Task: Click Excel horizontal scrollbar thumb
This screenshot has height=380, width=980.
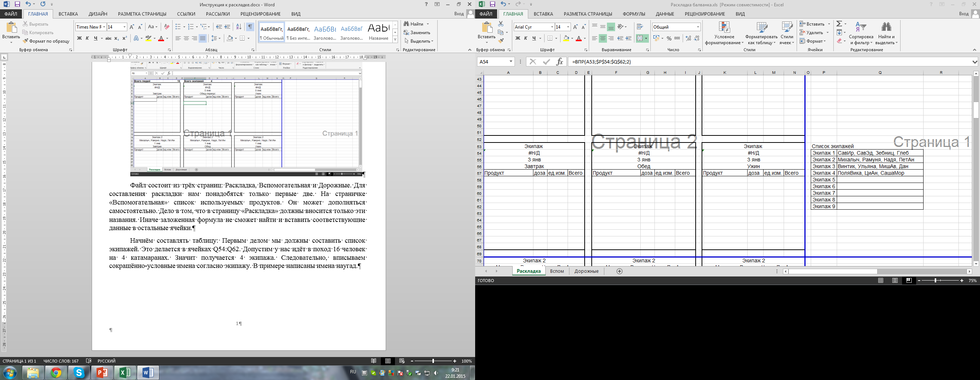Action: [x=833, y=271]
